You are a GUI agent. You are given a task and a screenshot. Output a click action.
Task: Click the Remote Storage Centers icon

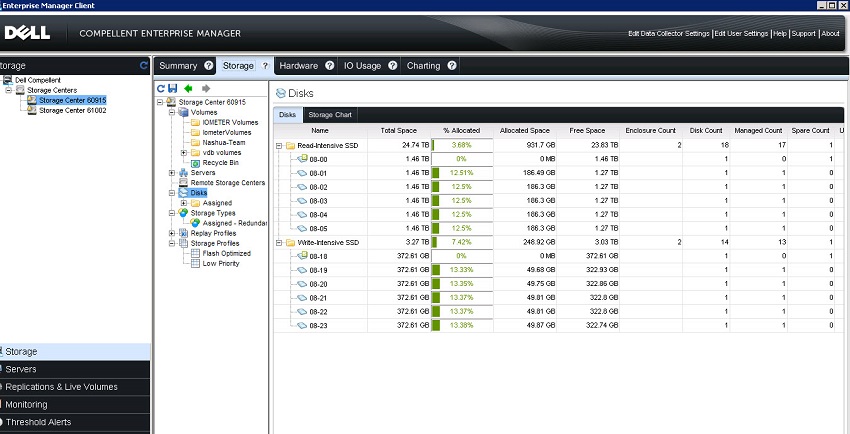tap(183, 183)
